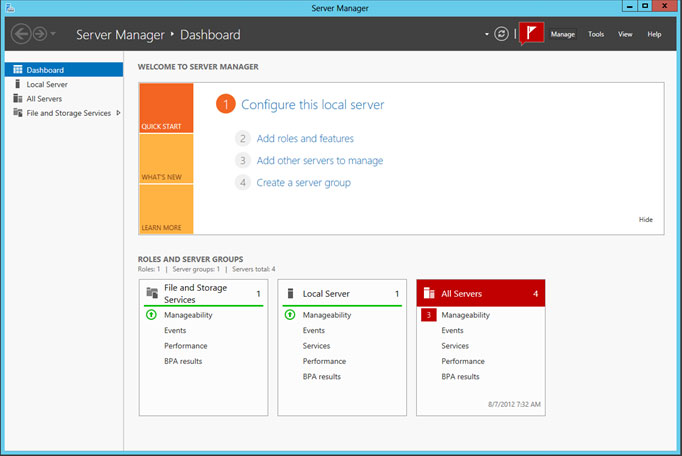Expand File and Storage Services sidebar arrow
682x456 pixels.
(118, 113)
